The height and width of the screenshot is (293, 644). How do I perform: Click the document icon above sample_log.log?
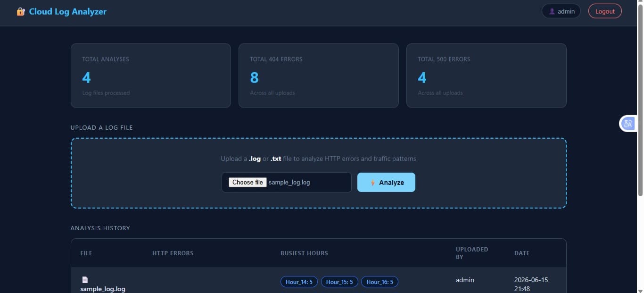(x=85, y=280)
